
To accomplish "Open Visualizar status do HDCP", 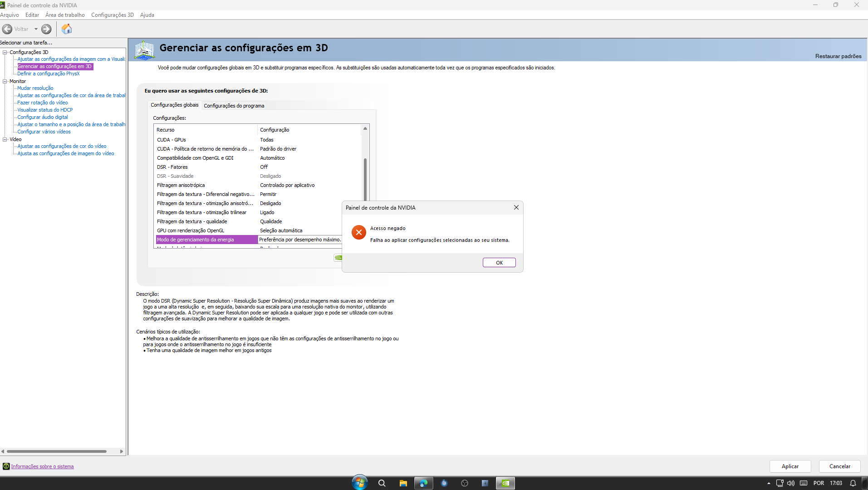I will point(45,110).
